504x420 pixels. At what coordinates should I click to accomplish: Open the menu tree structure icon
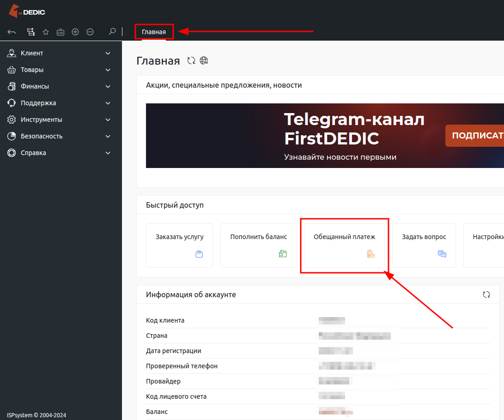tap(31, 32)
